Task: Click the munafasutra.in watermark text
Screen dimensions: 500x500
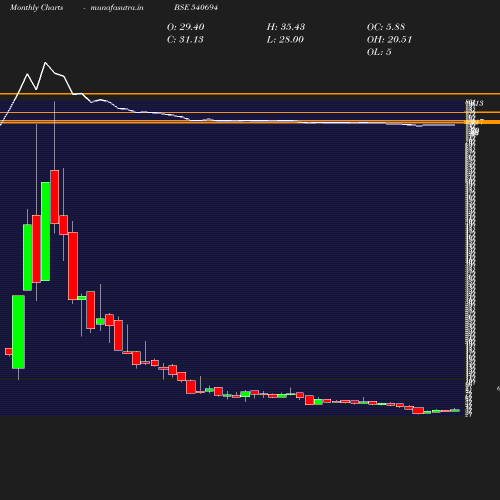Action: click(117, 7)
